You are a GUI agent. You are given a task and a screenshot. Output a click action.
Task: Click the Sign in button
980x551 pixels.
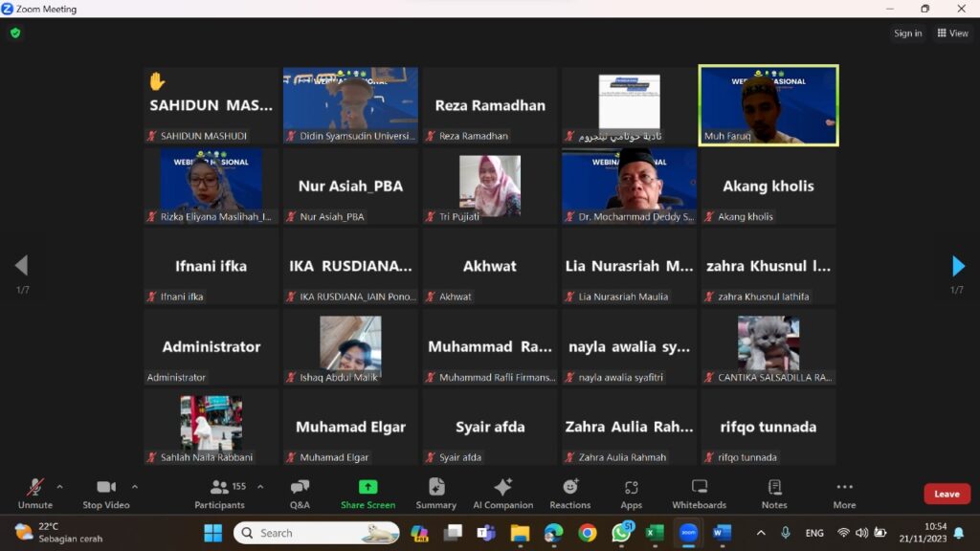pyautogui.click(x=907, y=33)
